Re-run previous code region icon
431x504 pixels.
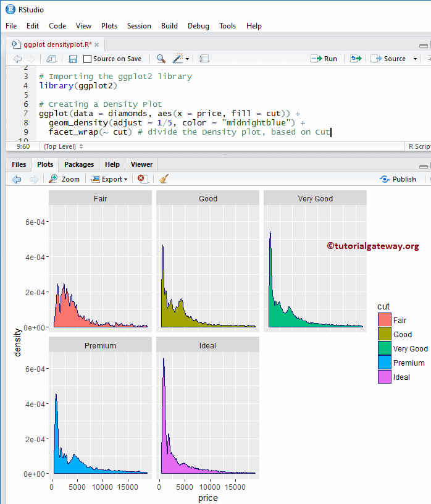356,59
